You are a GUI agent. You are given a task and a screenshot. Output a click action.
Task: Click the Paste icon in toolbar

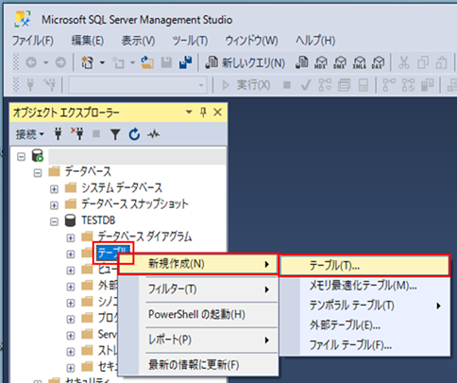[442, 62]
